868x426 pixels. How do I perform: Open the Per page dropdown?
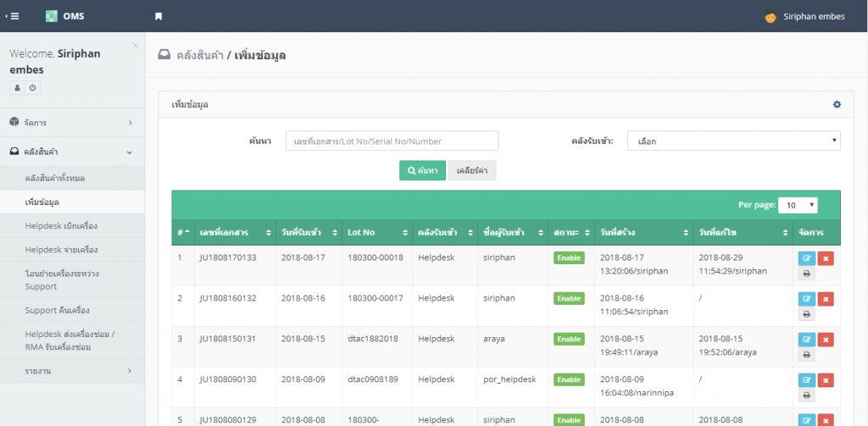pyautogui.click(x=798, y=205)
